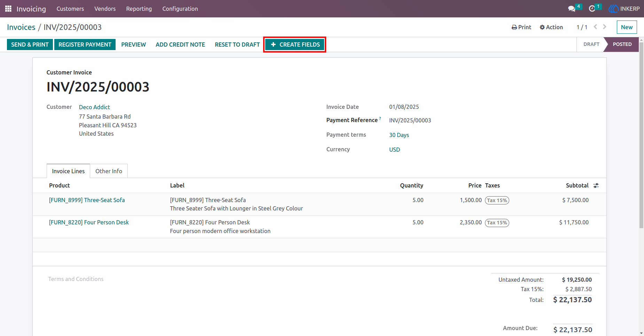Open the apps grid menu icon

[8, 9]
